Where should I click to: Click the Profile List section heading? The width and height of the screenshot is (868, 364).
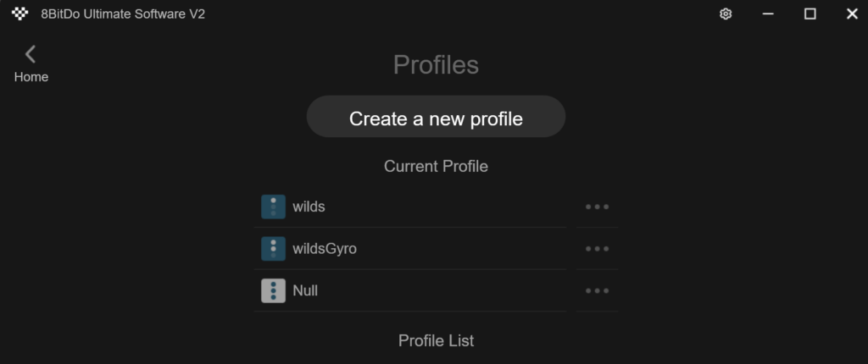[x=437, y=341]
